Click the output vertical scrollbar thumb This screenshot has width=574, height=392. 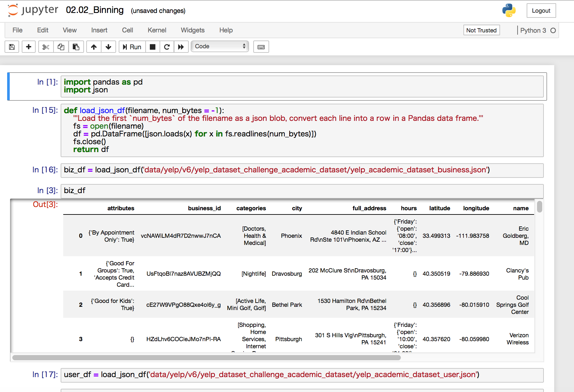tap(540, 207)
